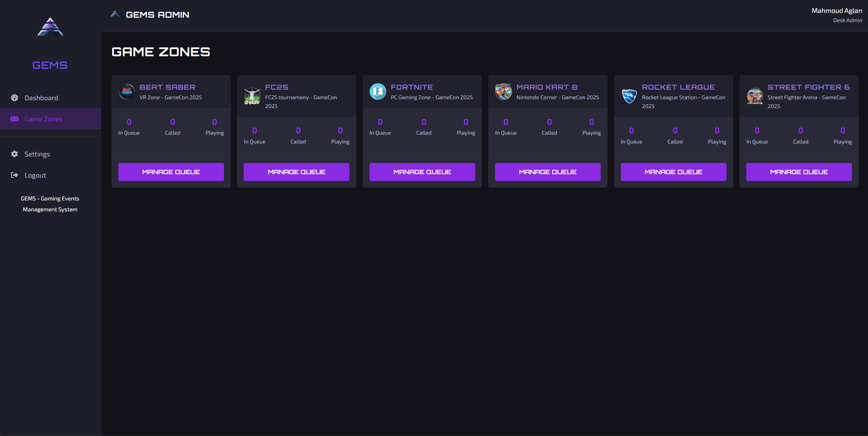Viewport: 868px width, 436px height.
Task: Open Street Fighter 6 queue management
Action: pos(799,172)
